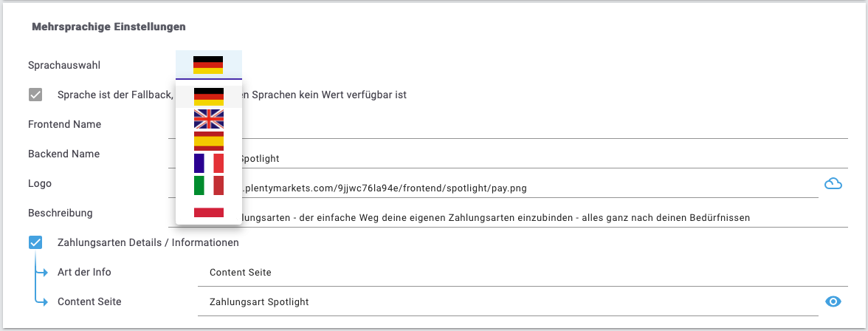Open the Art der Info dropdown
Viewport: 868px width, 331px height.
pos(508,272)
